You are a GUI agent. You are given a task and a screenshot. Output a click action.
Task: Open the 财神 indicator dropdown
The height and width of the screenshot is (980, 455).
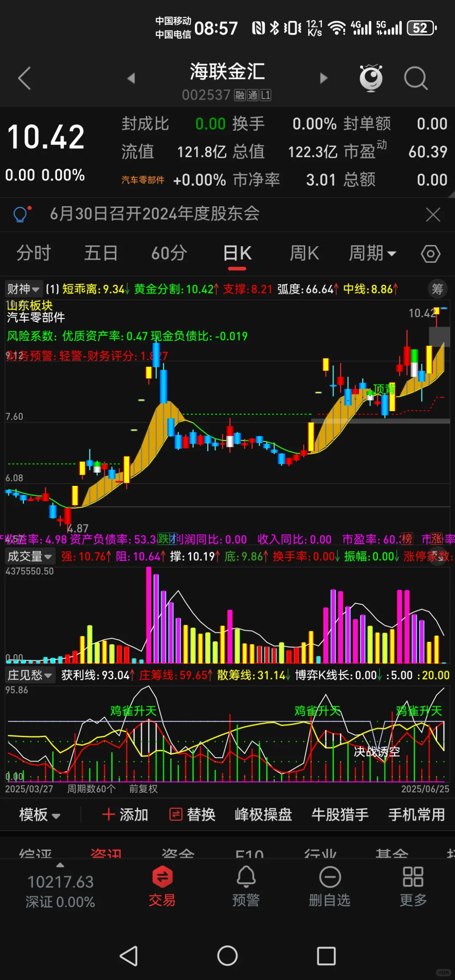click(23, 289)
